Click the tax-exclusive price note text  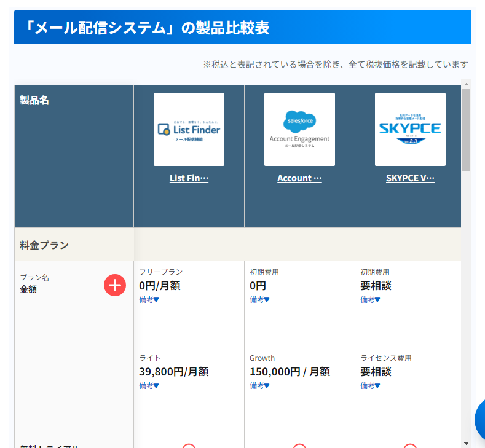(x=336, y=65)
